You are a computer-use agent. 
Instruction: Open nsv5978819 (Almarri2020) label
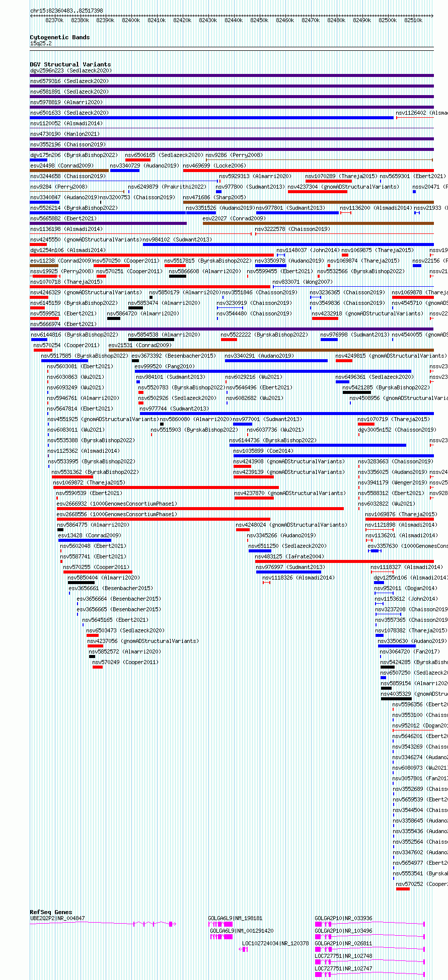coord(66,102)
